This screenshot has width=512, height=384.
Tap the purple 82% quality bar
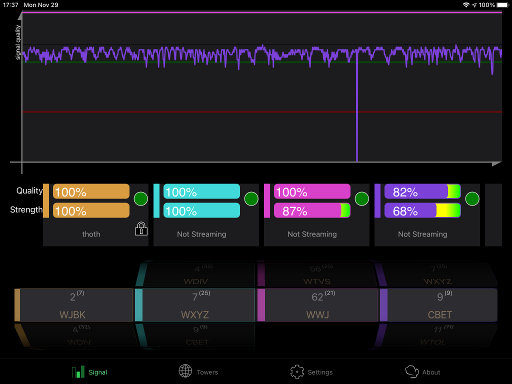tap(423, 192)
